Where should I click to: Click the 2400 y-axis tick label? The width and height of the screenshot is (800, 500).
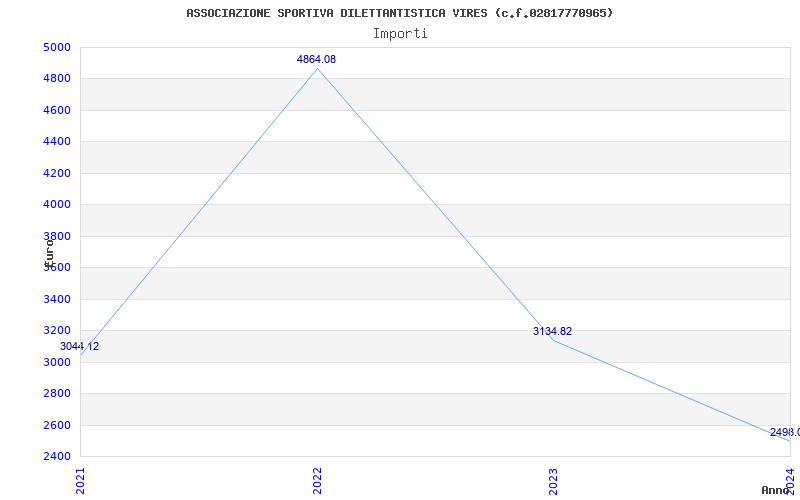56,456
